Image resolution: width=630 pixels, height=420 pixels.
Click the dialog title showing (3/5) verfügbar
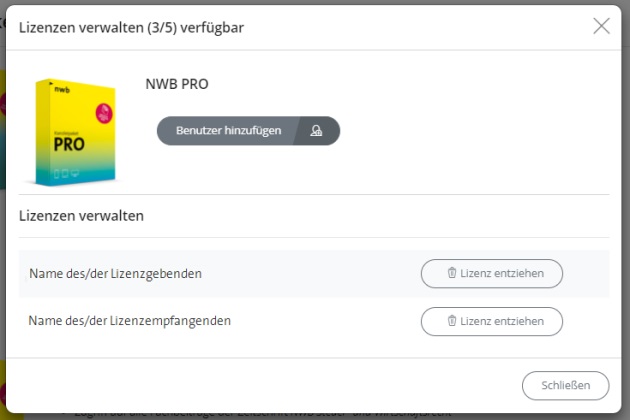tap(131, 28)
